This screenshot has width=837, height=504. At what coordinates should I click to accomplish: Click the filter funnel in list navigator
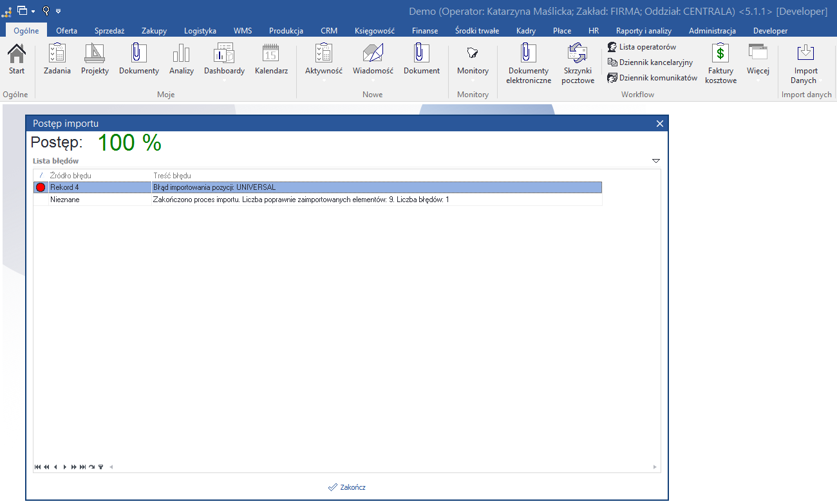click(100, 467)
